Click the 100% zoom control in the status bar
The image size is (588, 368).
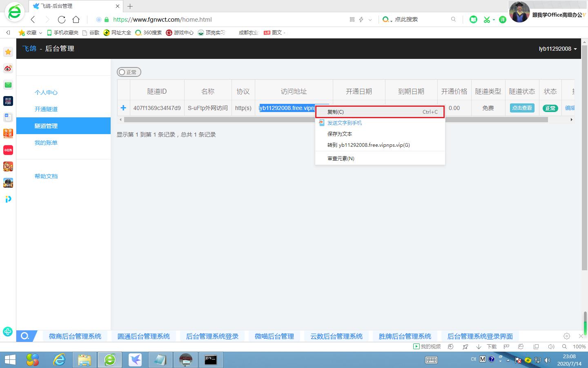click(579, 346)
